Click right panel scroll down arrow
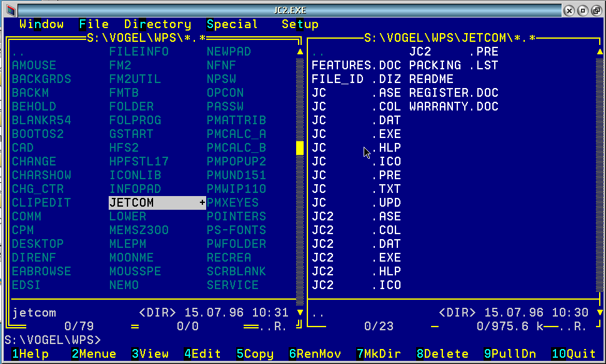 599,312
